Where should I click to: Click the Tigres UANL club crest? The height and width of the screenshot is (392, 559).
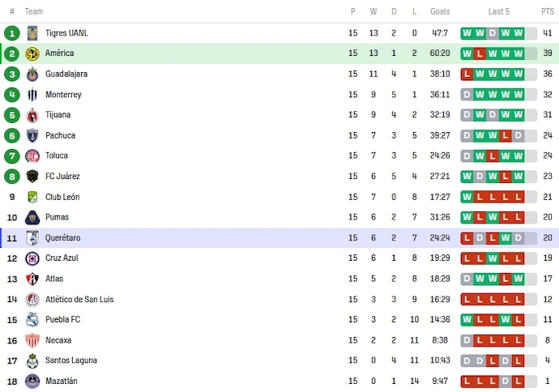click(32, 33)
